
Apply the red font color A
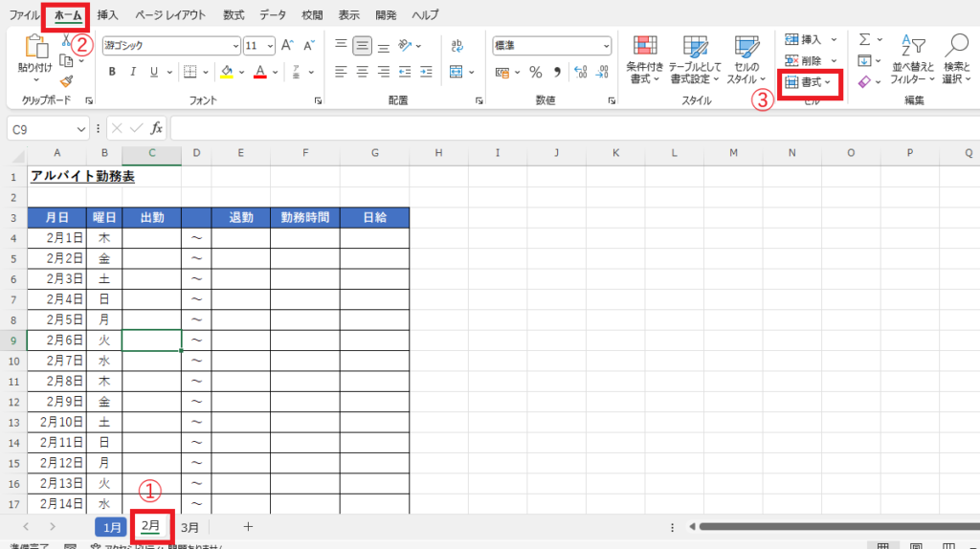click(260, 72)
